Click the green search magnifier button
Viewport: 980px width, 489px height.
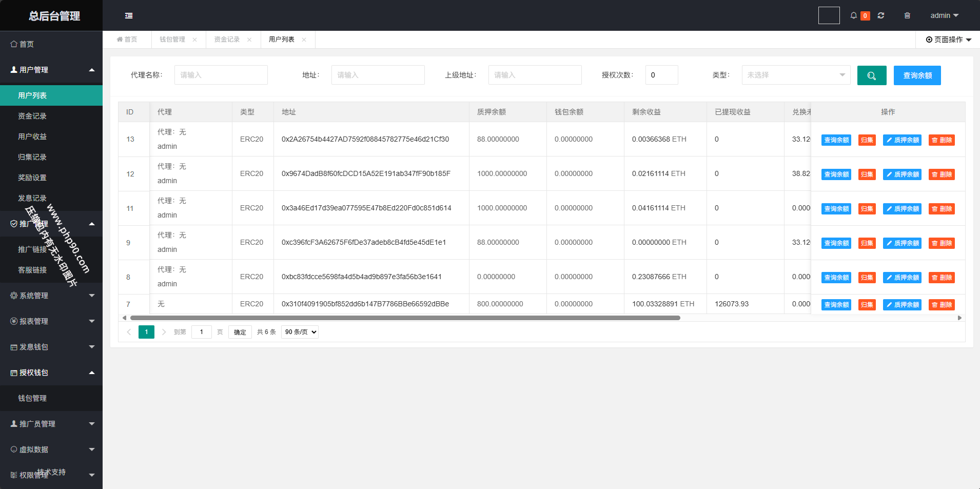point(871,75)
